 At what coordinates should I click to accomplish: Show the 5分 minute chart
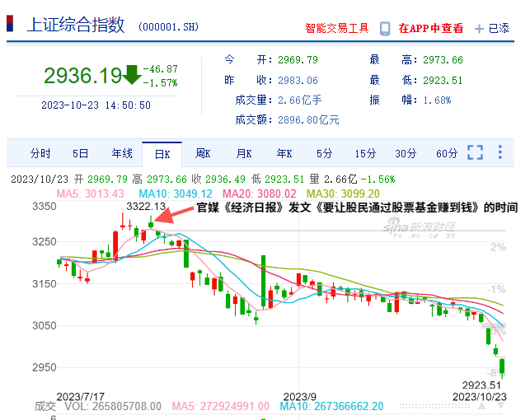pos(325,154)
